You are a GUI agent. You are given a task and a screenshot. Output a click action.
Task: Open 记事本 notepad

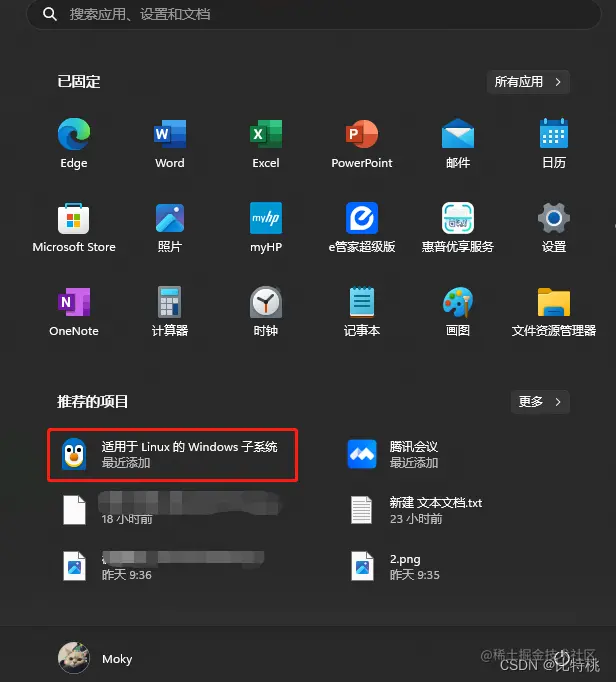[x=362, y=312]
